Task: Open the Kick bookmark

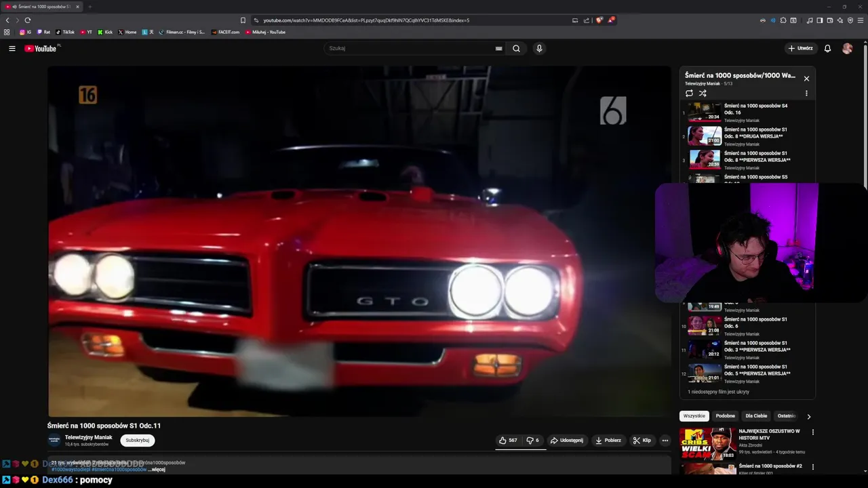Action: tap(105, 32)
